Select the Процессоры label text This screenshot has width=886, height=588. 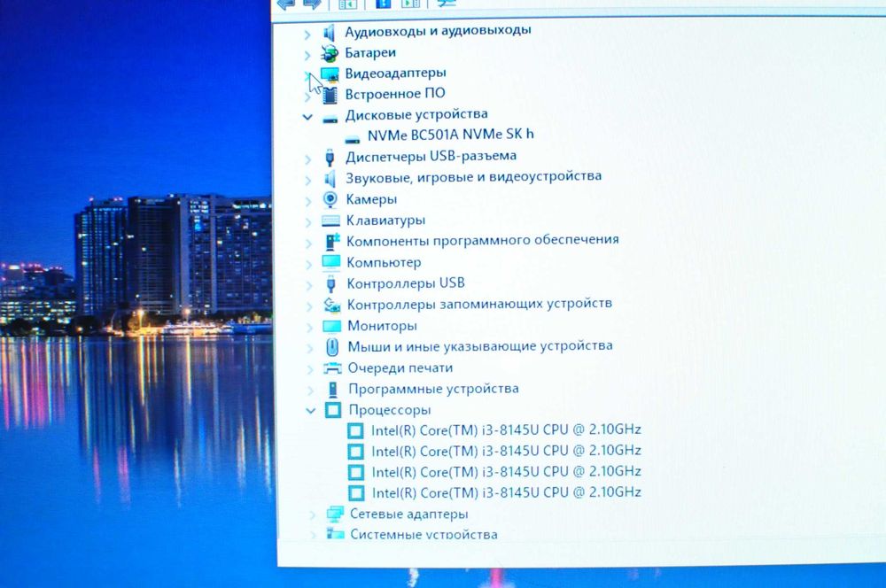[389, 409]
